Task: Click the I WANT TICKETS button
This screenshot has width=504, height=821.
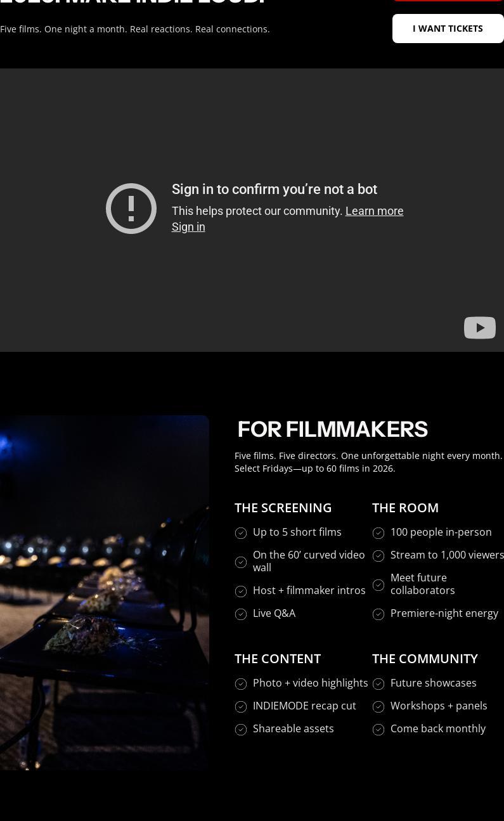Action: (448, 29)
